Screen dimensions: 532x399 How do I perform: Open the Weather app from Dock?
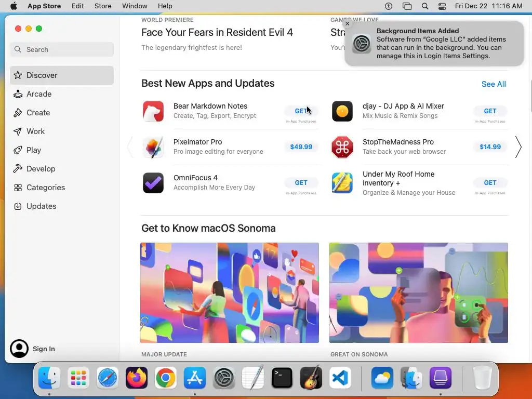[x=382, y=378]
